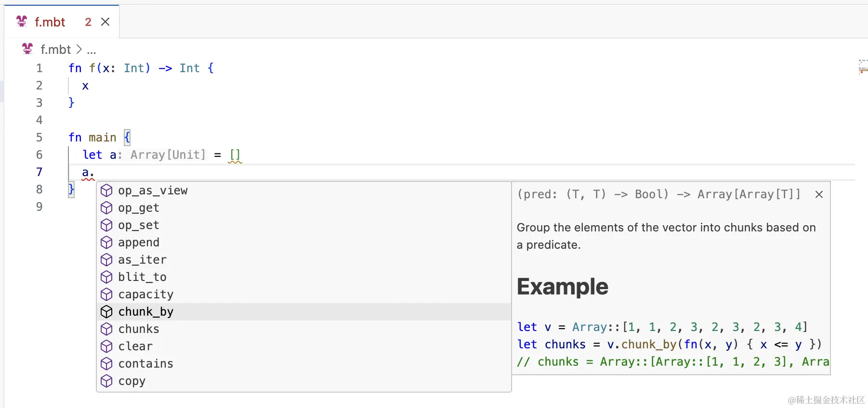Click the cube icon beside capacity
The height and width of the screenshot is (408, 868).
click(x=106, y=294)
